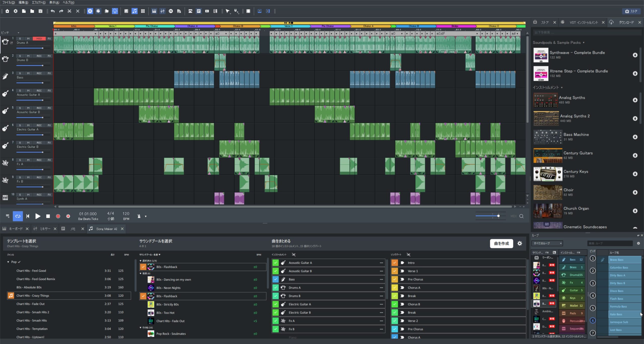644x344 pixels.
Task: Collapse the Pop genre list
Action: coord(8,262)
